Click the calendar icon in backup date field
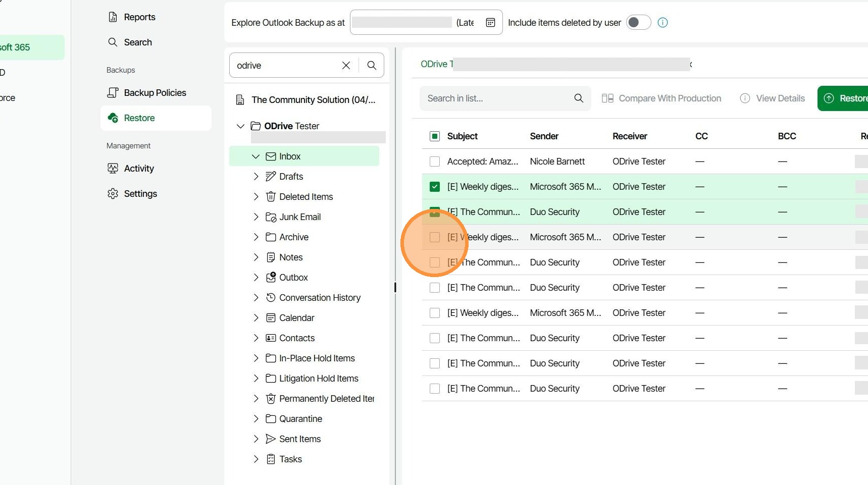Image resolution: width=868 pixels, height=485 pixels. point(490,23)
